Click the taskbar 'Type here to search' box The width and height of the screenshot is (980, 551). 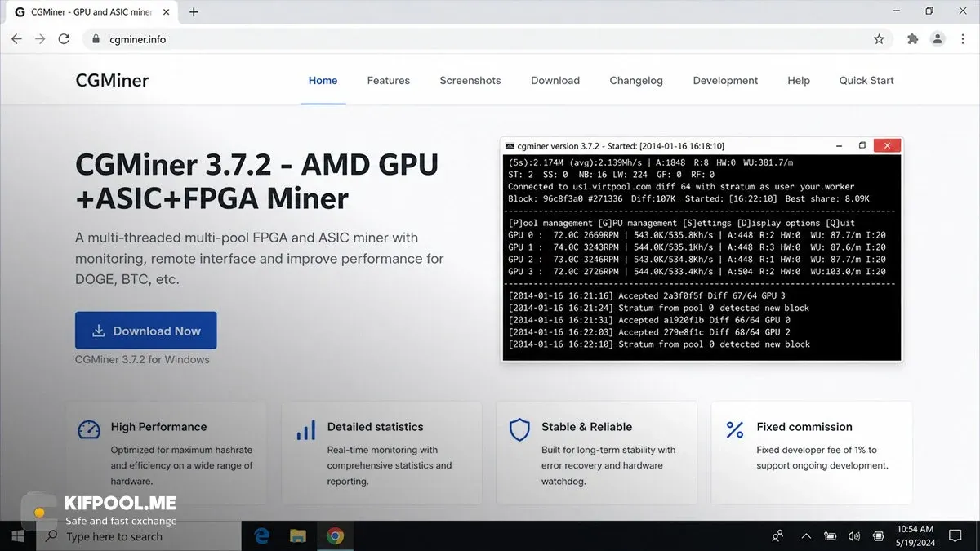pyautogui.click(x=139, y=536)
